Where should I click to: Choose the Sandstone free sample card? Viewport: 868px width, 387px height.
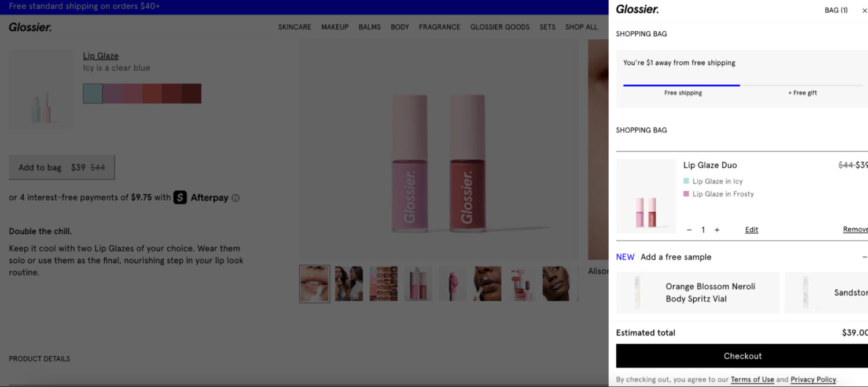click(826, 293)
